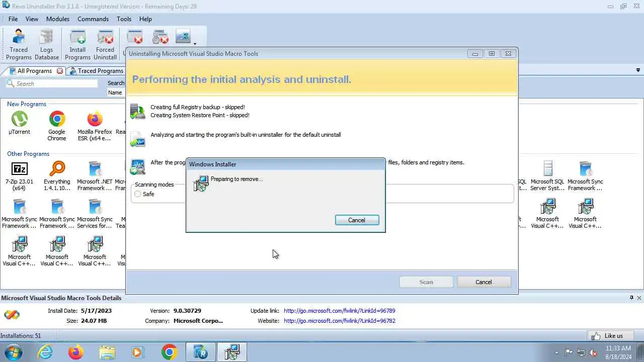This screenshot has height=362, width=644.
Task: Click the size value 24.07 MB
Action: (x=94, y=321)
